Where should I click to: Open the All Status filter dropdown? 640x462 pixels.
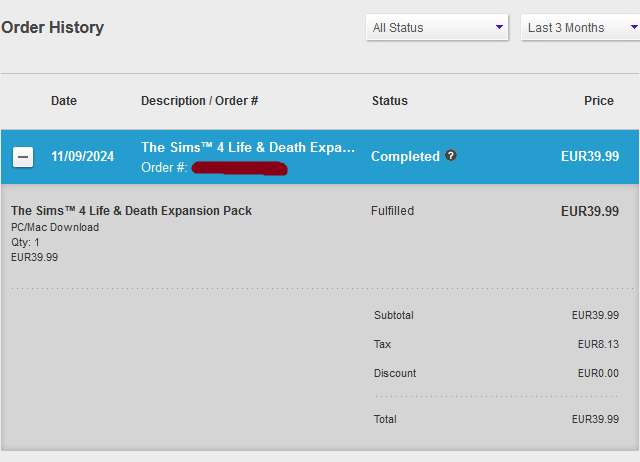438,28
